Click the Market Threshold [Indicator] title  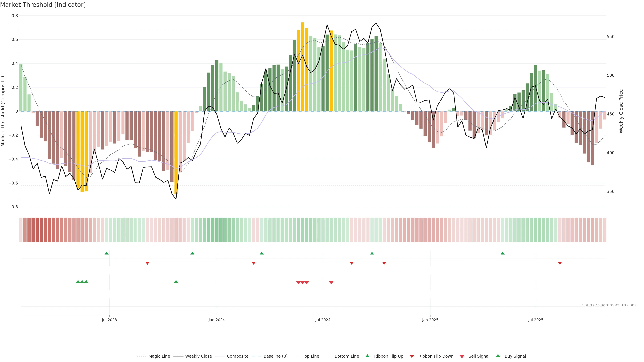[43, 5]
